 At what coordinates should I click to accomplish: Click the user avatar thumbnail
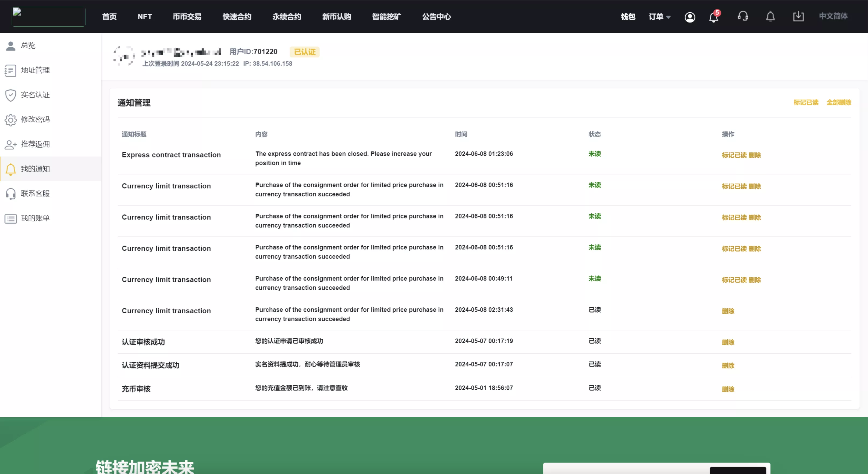click(x=124, y=56)
